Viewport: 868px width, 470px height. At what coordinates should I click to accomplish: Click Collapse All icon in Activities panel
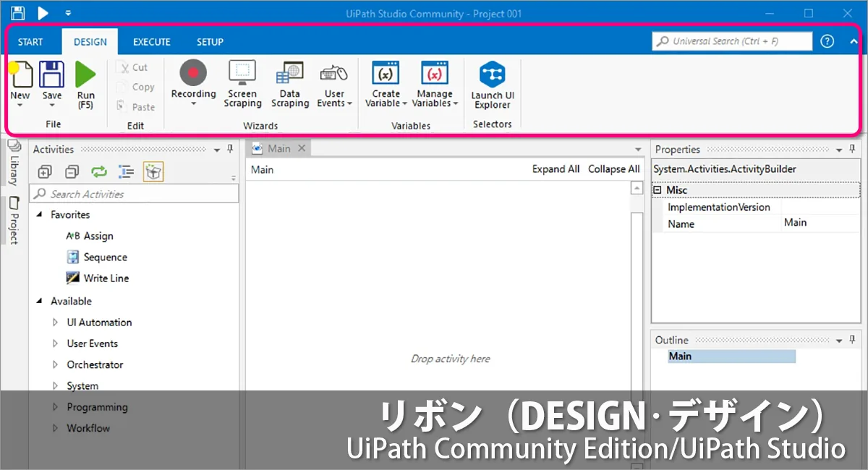pos(72,171)
